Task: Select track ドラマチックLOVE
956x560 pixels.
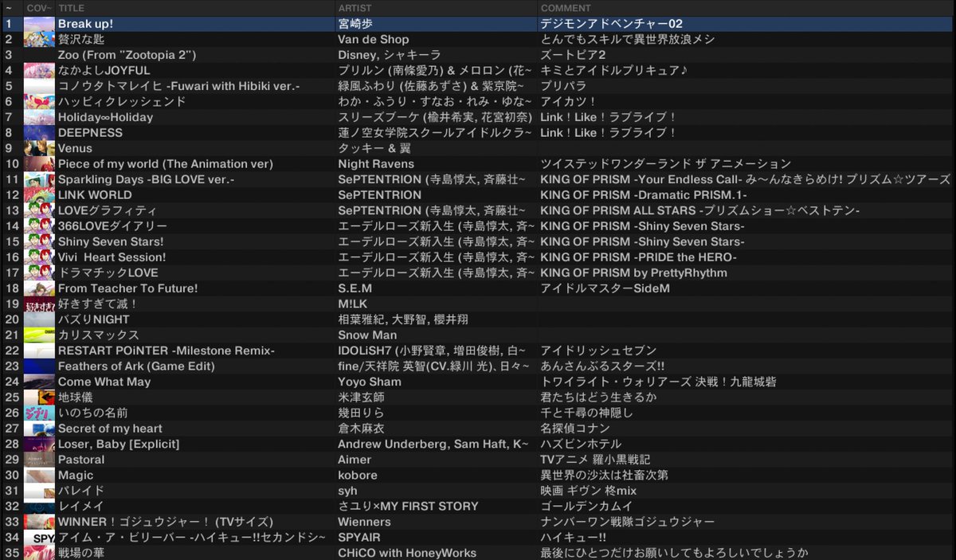Action: [x=108, y=273]
